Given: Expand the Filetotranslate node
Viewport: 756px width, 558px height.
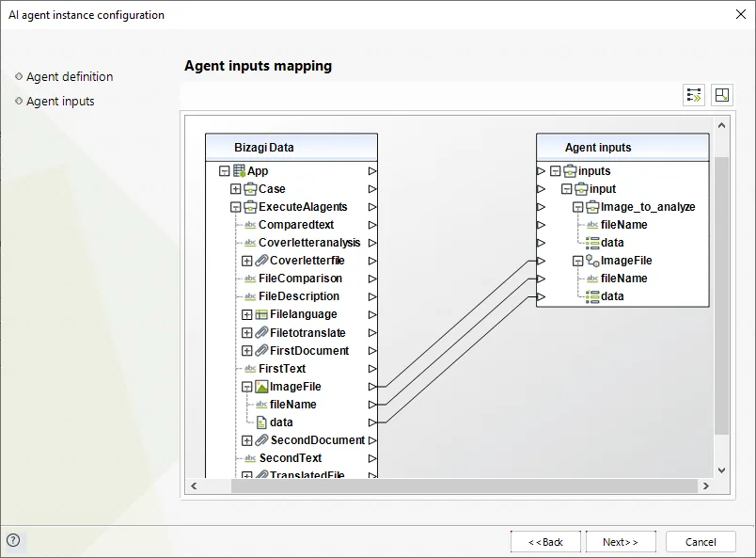Looking at the screenshot, I should 247,332.
